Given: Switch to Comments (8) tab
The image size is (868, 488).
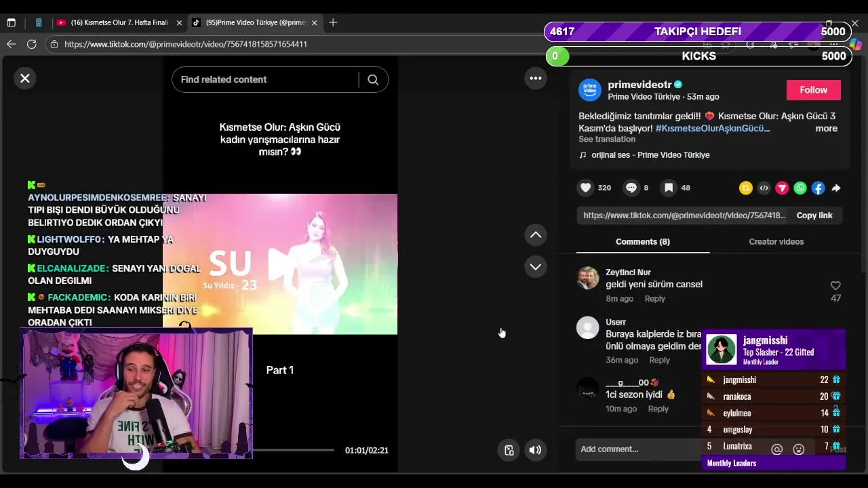Looking at the screenshot, I should 643,241.
